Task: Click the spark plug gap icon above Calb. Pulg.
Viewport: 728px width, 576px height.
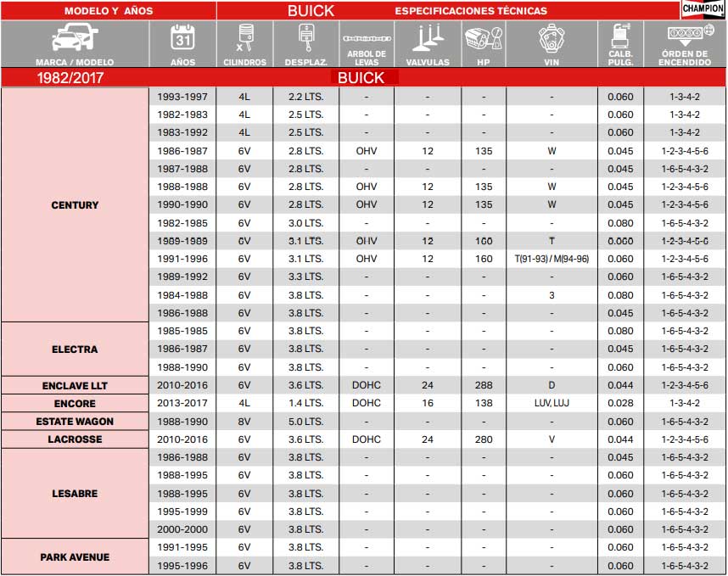Action: click(x=620, y=36)
